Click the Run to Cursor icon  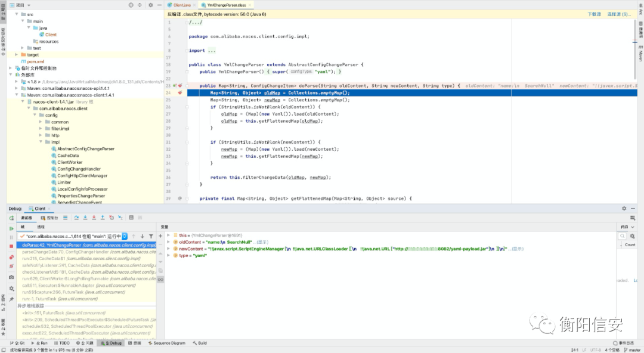point(120,218)
